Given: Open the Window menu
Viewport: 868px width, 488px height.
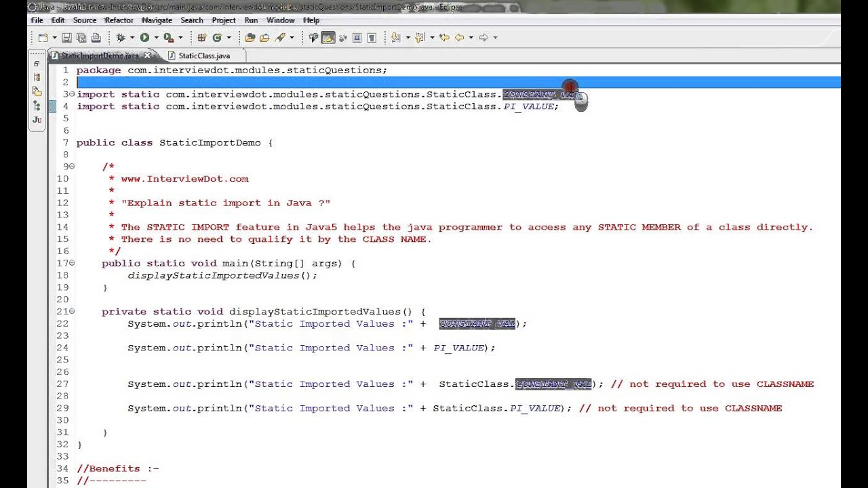Looking at the screenshot, I should tap(281, 20).
